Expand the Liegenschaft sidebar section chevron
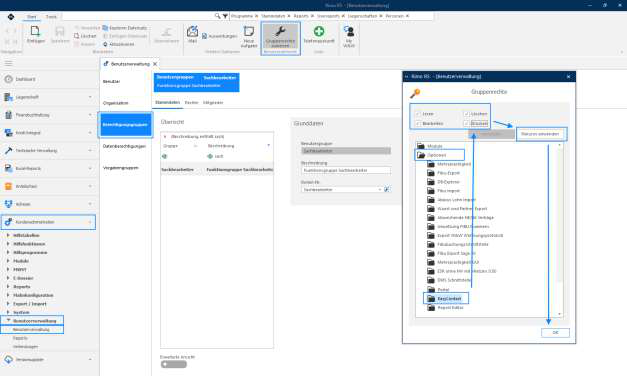Screen dimensions: 627x376 pos(90,97)
